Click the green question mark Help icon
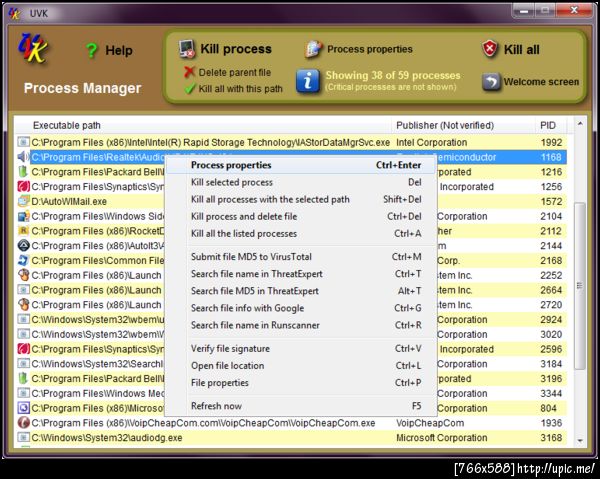This screenshot has height=479, width=600. click(x=91, y=50)
